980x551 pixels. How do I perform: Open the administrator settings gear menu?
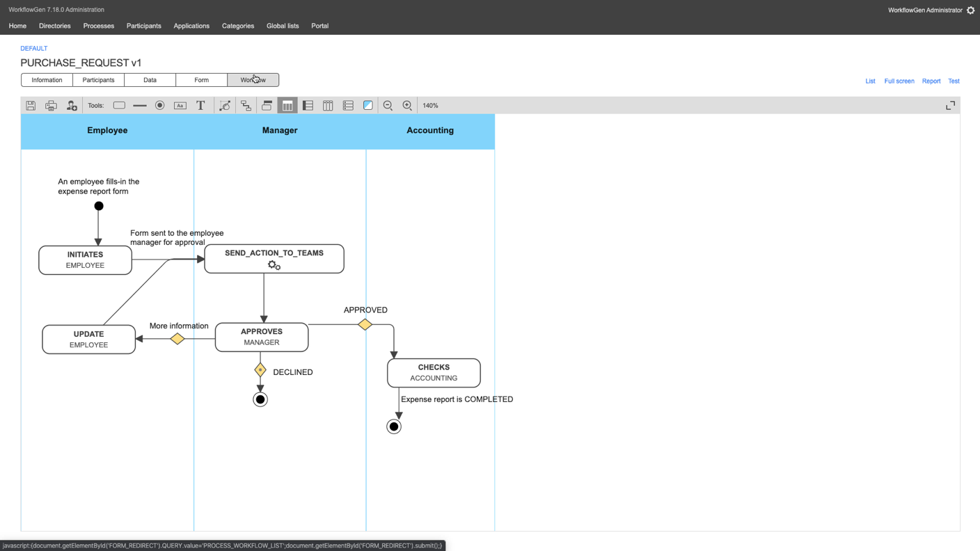[x=971, y=10]
